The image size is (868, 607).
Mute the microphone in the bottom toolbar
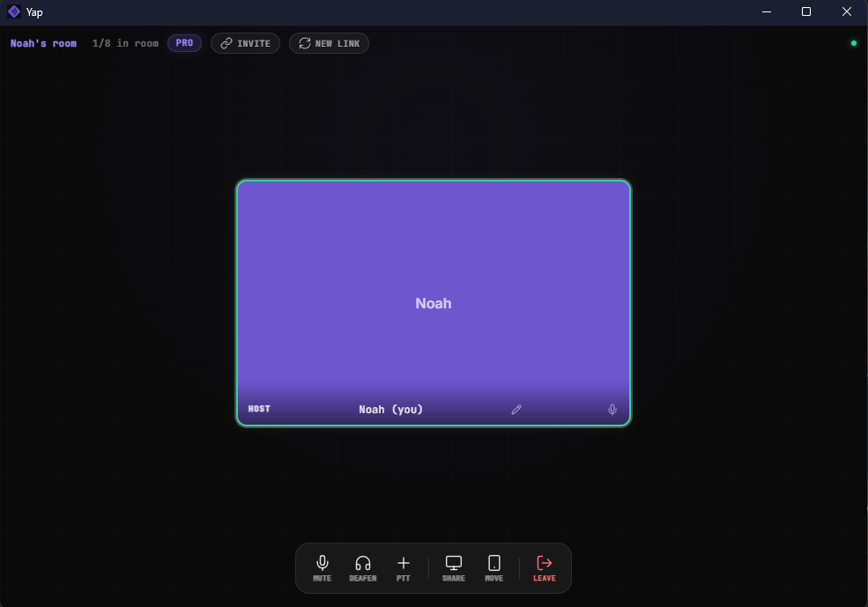[x=323, y=567]
